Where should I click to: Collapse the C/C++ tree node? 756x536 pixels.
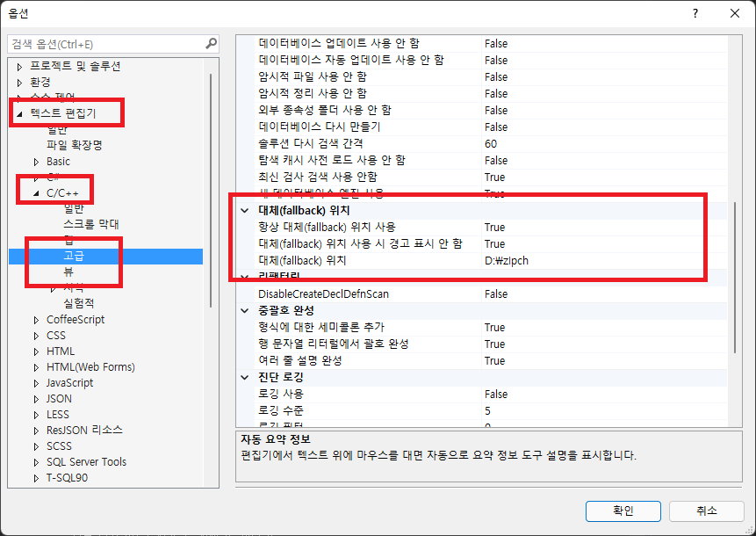36,193
